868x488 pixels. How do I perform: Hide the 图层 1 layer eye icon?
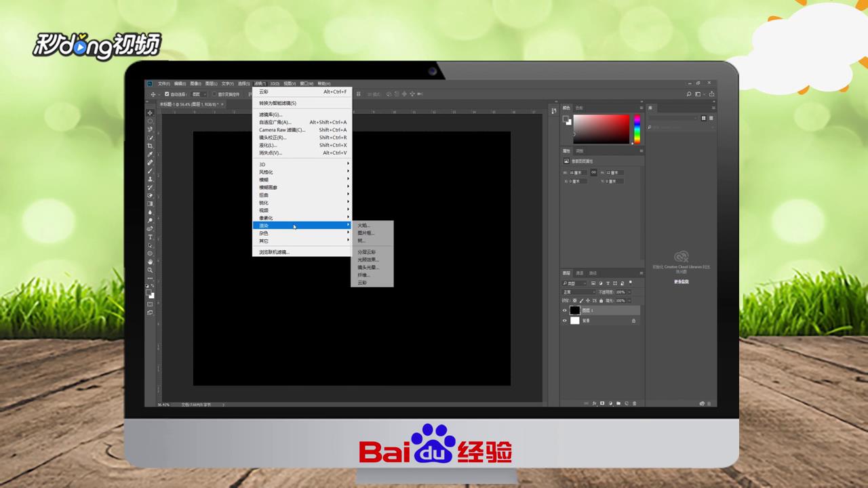(x=564, y=310)
